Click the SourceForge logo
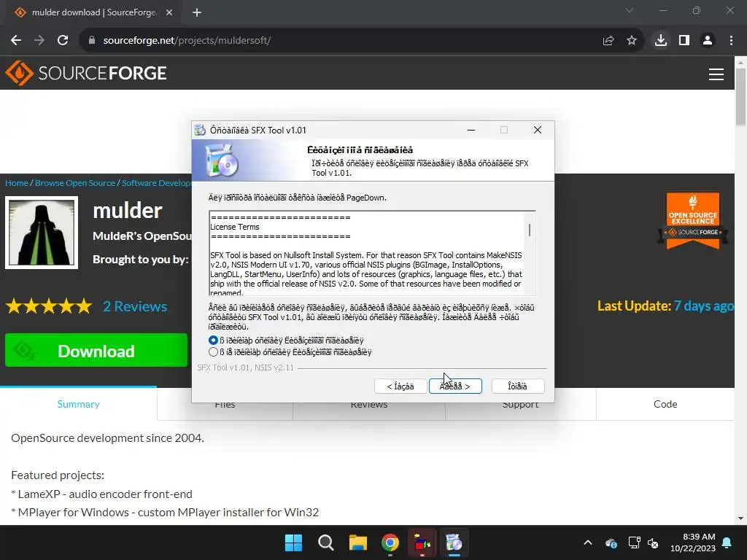This screenshot has width=747, height=560. pos(86,73)
